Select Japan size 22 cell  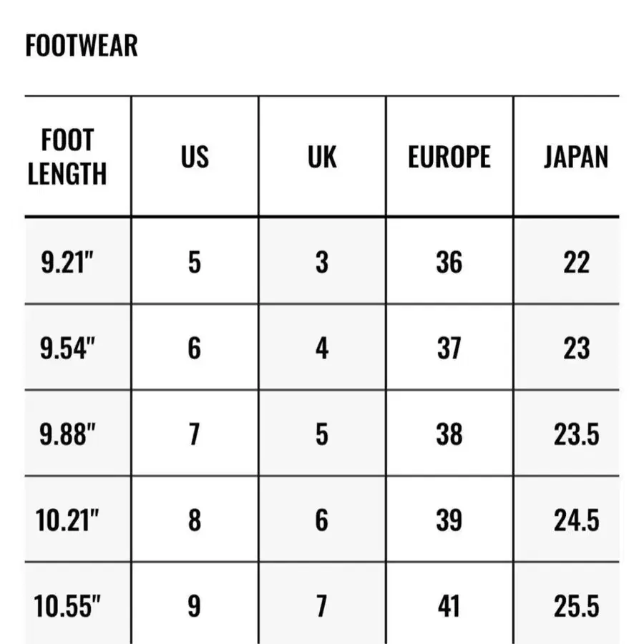[x=576, y=263]
